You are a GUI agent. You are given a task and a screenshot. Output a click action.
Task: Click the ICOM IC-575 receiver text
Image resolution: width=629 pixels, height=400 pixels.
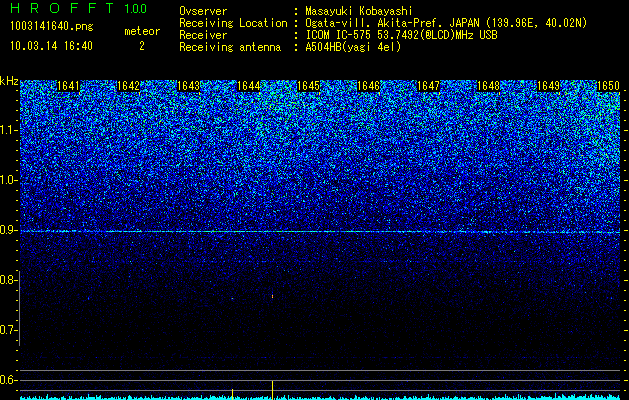pyautogui.click(x=401, y=35)
